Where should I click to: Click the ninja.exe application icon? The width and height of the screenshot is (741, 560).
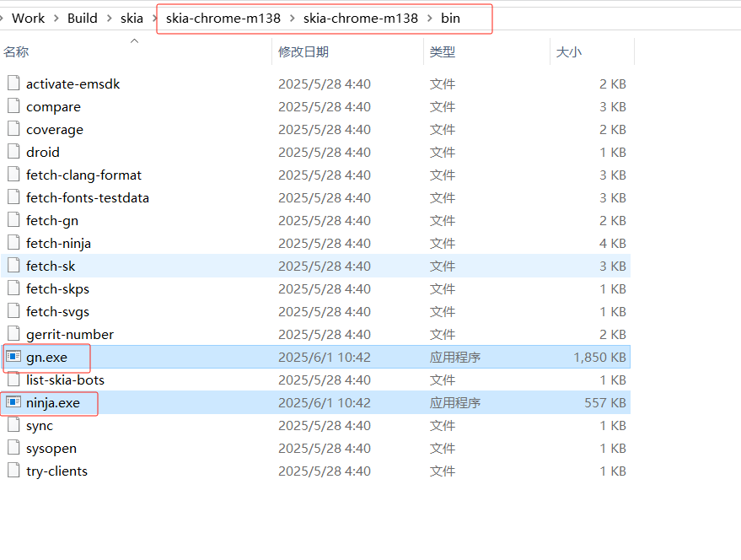[13, 401]
